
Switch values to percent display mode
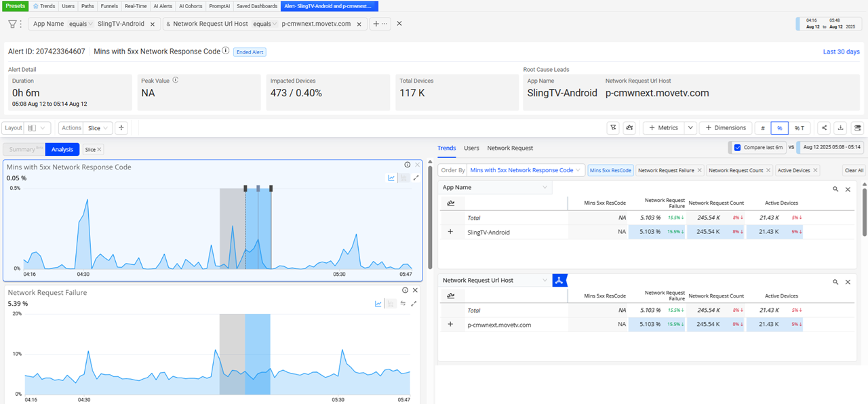click(780, 127)
